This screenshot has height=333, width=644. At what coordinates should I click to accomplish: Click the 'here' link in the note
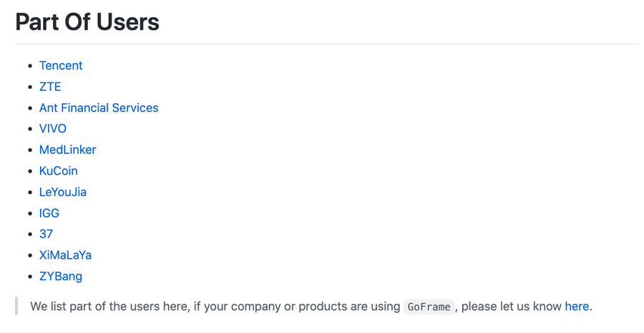[577, 307]
